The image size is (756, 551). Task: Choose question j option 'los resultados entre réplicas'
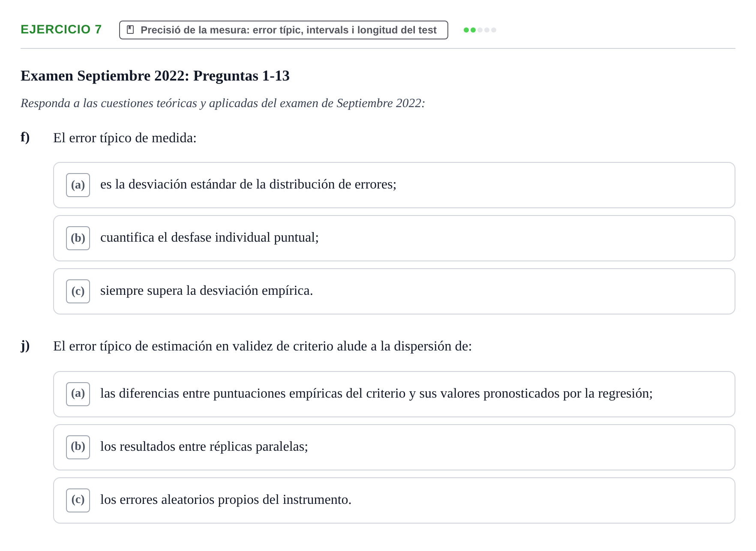click(x=394, y=447)
